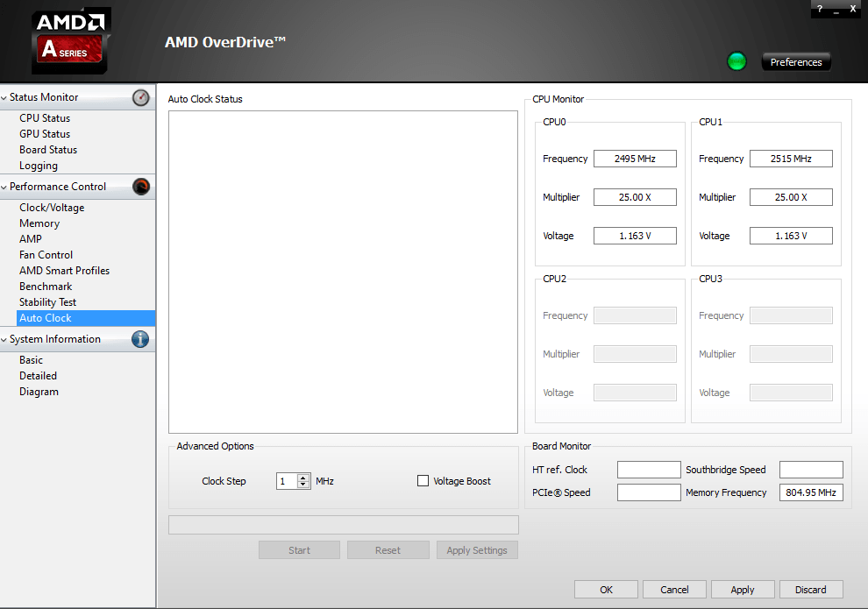The width and height of the screenshot is (868, 609).
Task: Click the Clock Step value field
Action: tap(287, 481)
